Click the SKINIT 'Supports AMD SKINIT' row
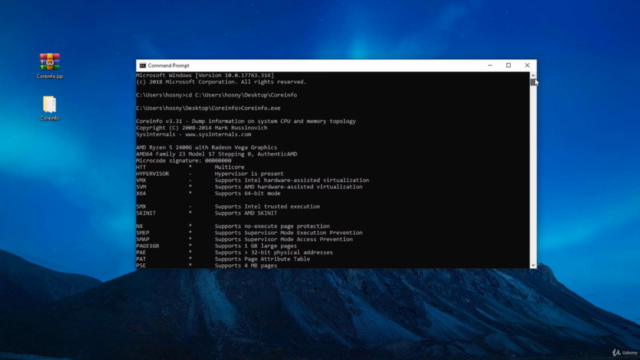The width and height of the screenshot is (640, 360). tap(207, 213)
